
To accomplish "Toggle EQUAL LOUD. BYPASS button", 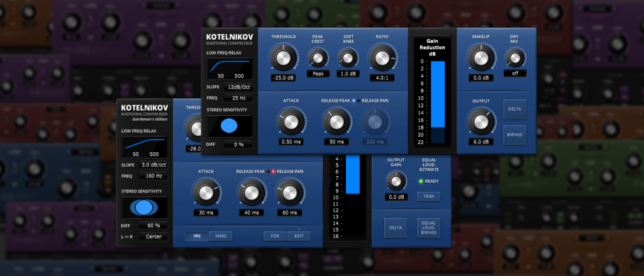I will 428,228.
